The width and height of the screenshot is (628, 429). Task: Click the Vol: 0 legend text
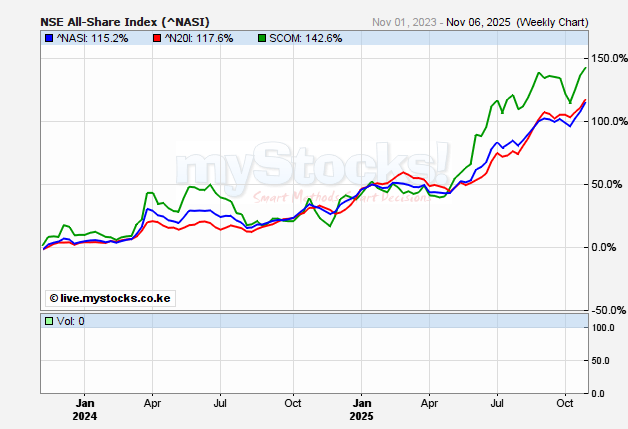click(70, 321)
